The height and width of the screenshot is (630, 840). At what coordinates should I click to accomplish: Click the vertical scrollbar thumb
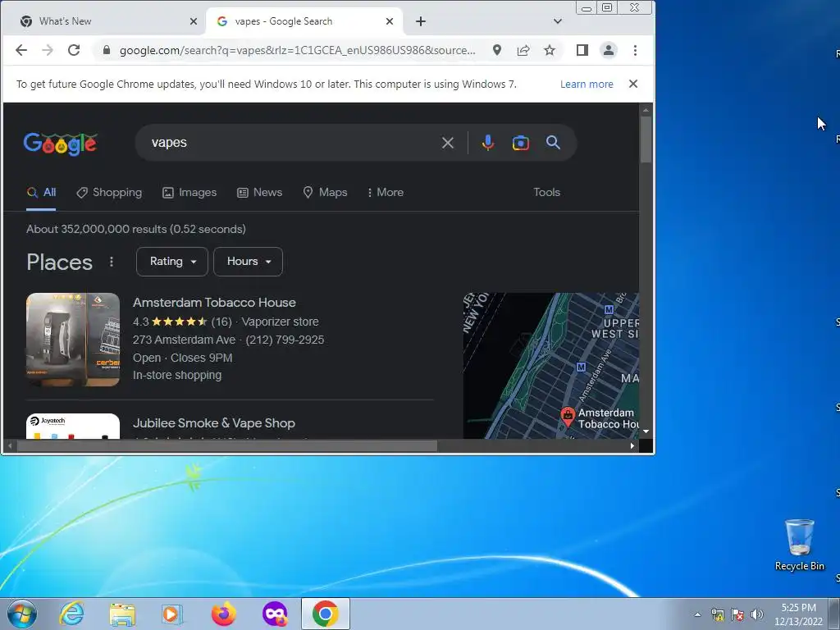pos(646,139)
